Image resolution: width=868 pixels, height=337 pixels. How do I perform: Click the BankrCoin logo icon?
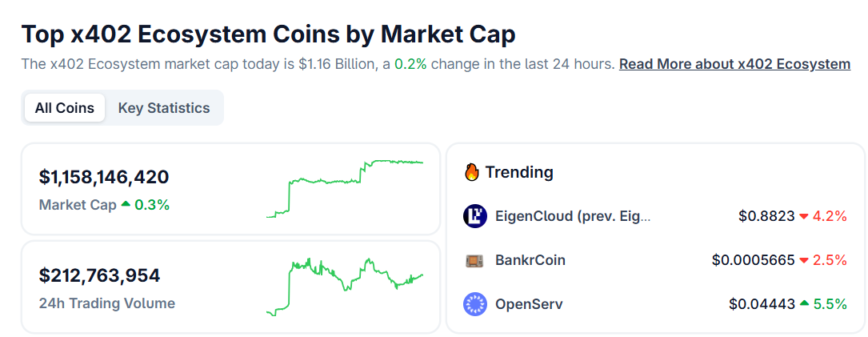pyautogui.click(x=475, y=260)
